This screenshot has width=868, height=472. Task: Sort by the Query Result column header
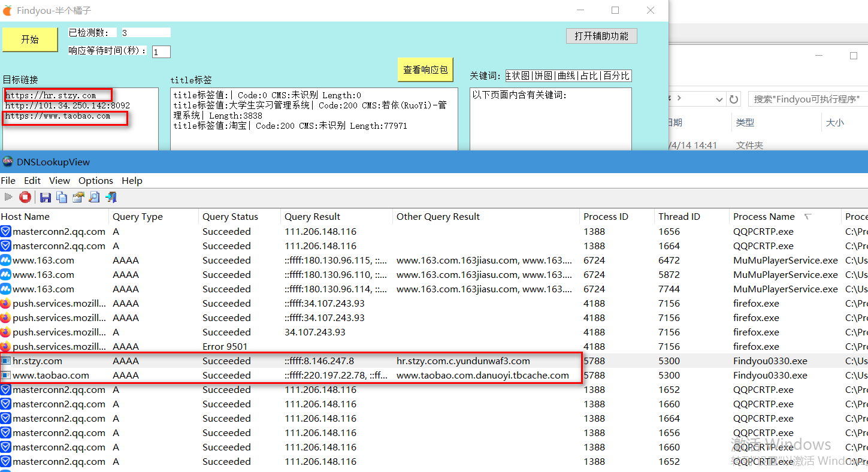tap(337, 217)
